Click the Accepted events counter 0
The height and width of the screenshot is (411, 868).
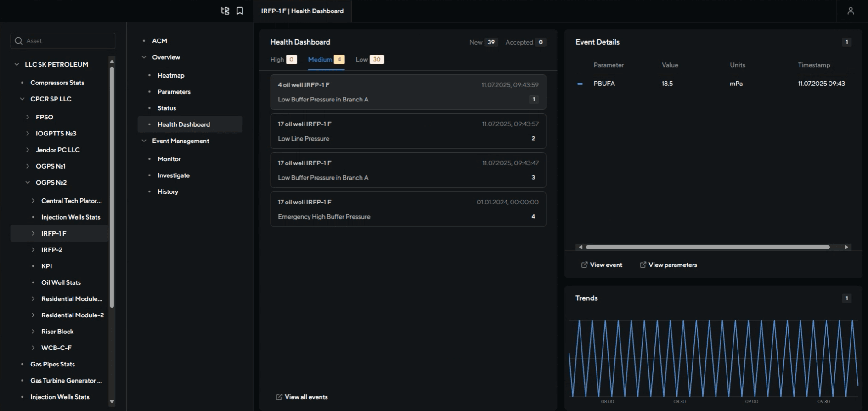541,42
